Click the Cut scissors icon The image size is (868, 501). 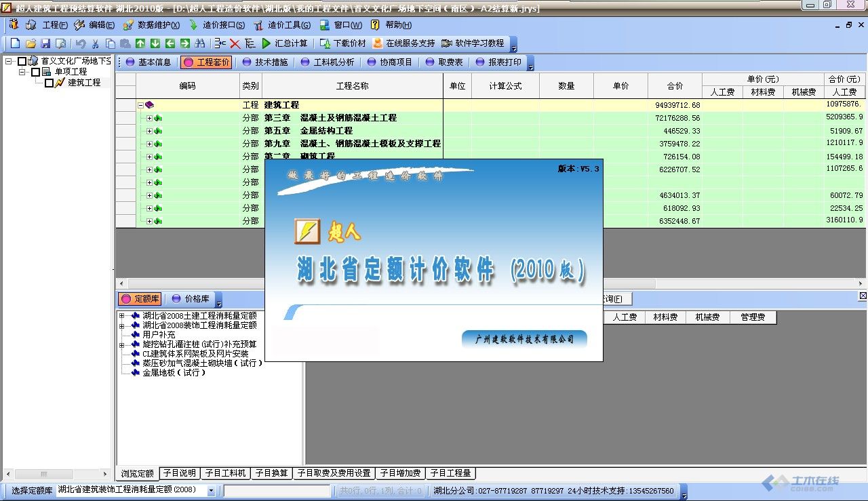(96, 43)
